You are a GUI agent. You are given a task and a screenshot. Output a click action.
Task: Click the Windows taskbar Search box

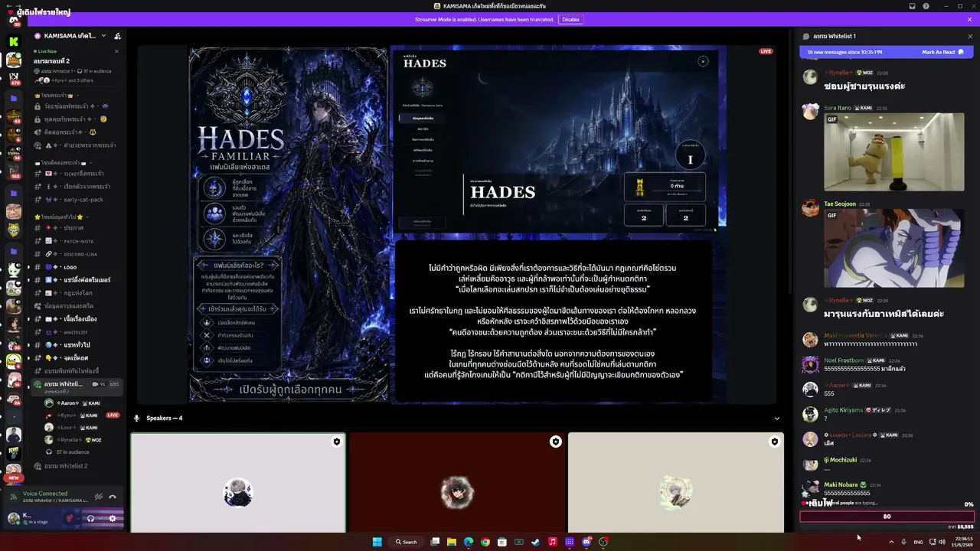tap(407, 542)
